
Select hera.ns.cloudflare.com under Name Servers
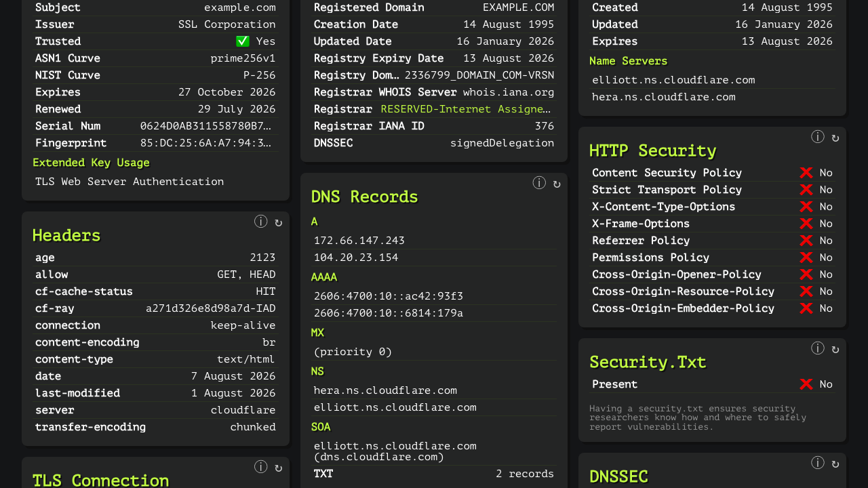coord(664,97)
